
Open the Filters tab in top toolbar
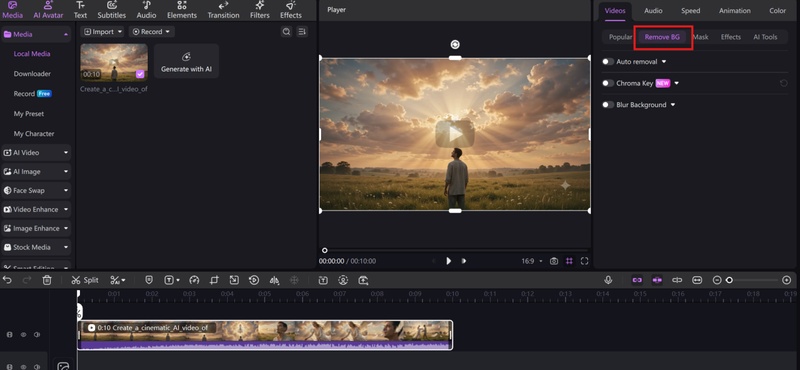click(x=260, y=10)
